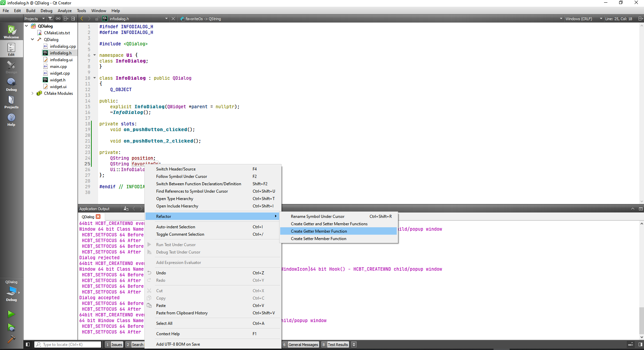
Task: Go back in editor navigation history
Action: tap(82, 19)
